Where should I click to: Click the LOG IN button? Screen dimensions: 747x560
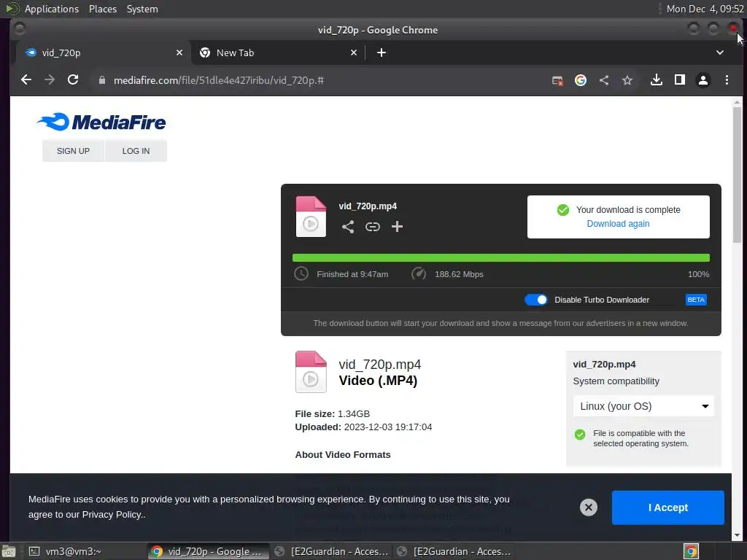tap(136, 151)
